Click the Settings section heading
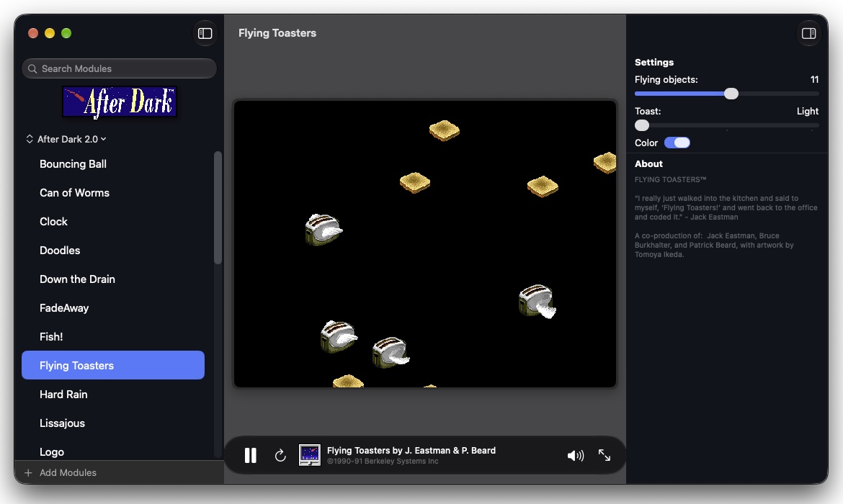The image size is (843, 504). tap(654, 63)
